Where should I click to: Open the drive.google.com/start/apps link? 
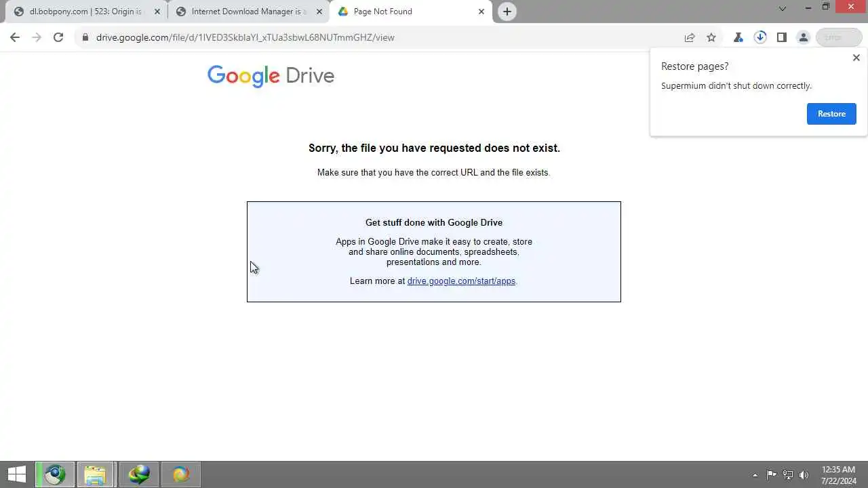(x=461, y=281)
